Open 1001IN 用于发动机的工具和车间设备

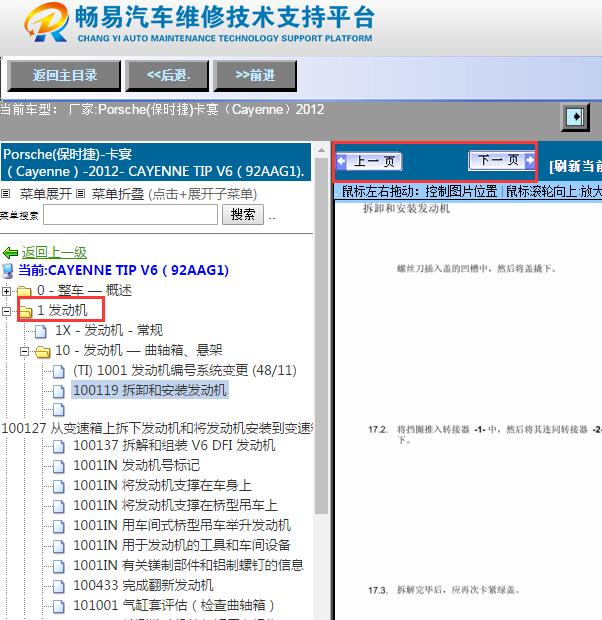click(x=182, y=545)
